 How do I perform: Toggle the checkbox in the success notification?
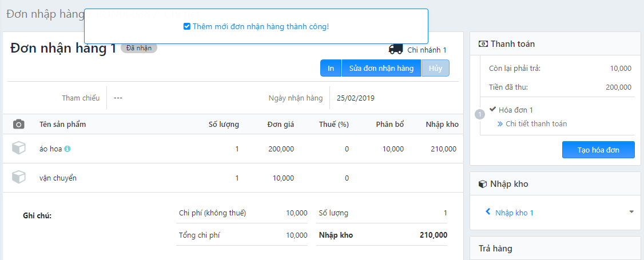click(186, 26)
